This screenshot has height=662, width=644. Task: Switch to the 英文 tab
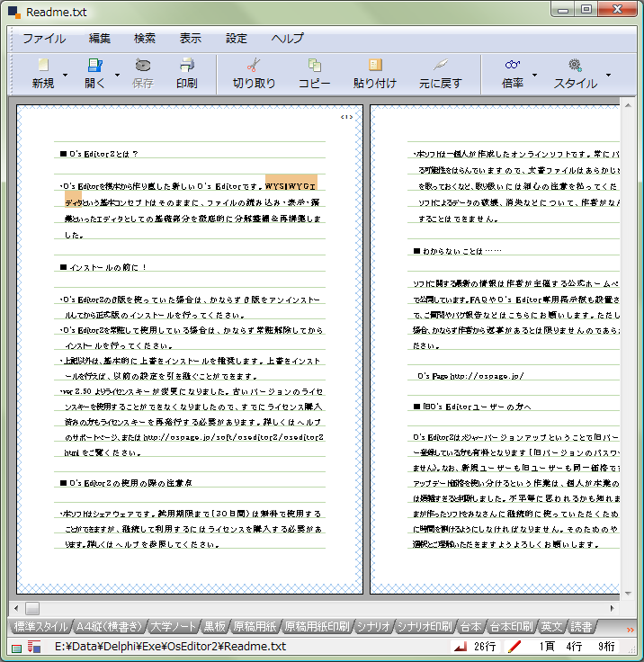[551, 627]
